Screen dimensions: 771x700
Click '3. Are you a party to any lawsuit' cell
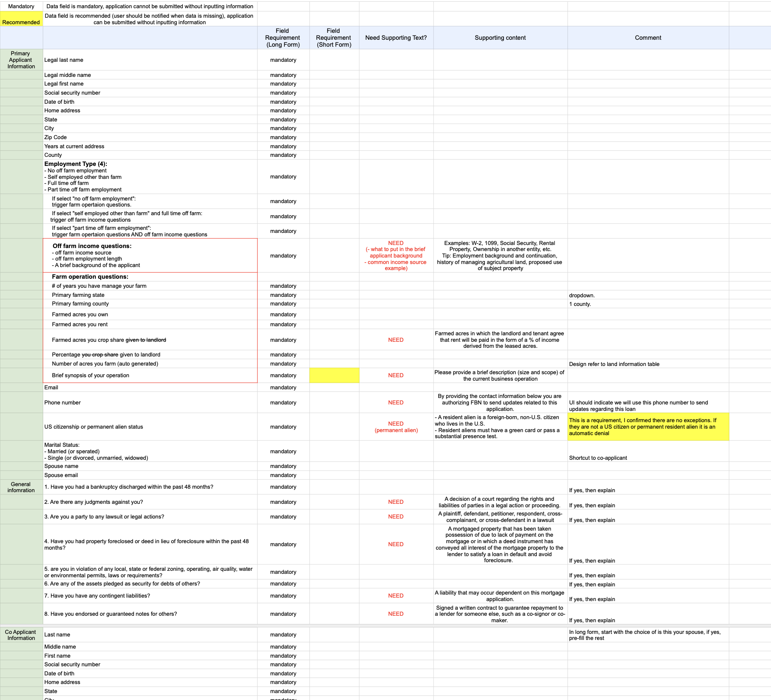pyautogui.click(x=150, y=517)
